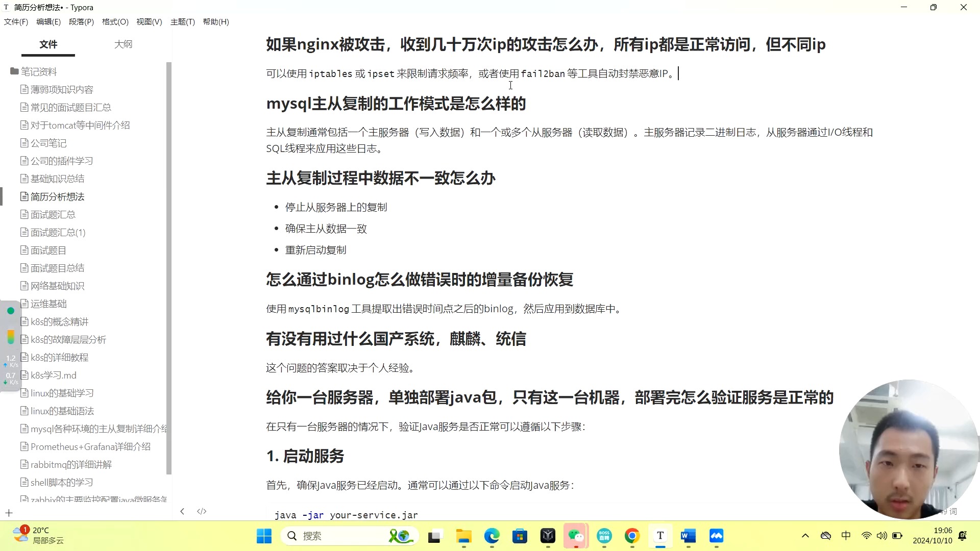The width and height of the screenshot is (980, 551).
Task: Click heading mysql主从复制的工作模式是怎么样的
Action: click(396, 104)
